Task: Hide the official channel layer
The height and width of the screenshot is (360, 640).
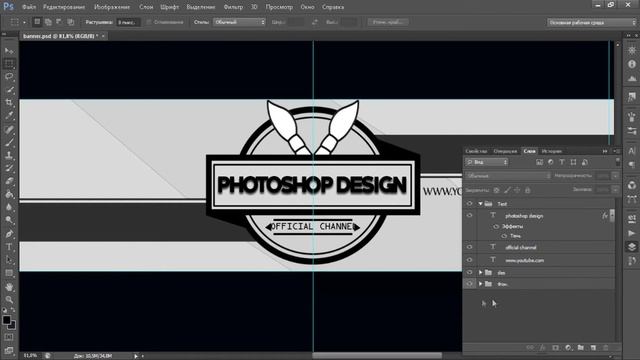Action: tap(469, 247)
